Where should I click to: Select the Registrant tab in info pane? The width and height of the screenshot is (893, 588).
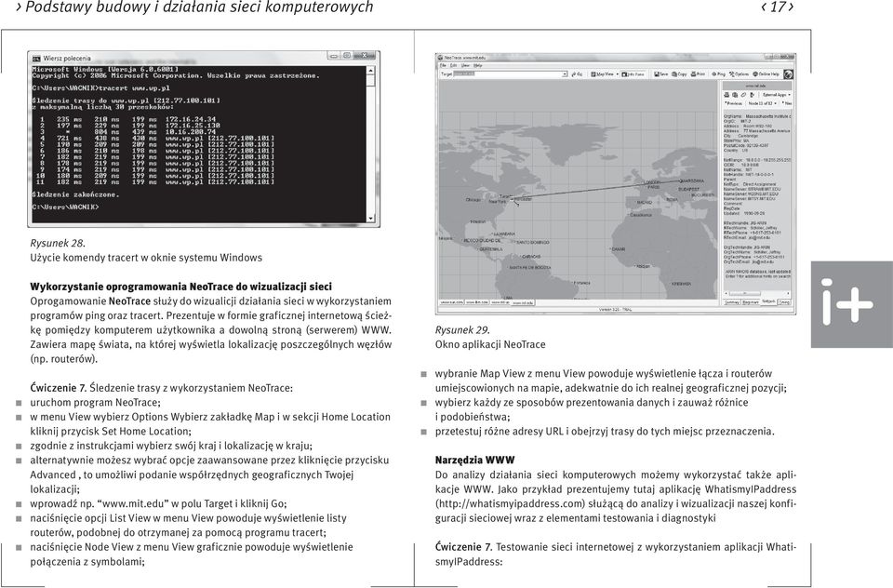(x=750, y=302)
